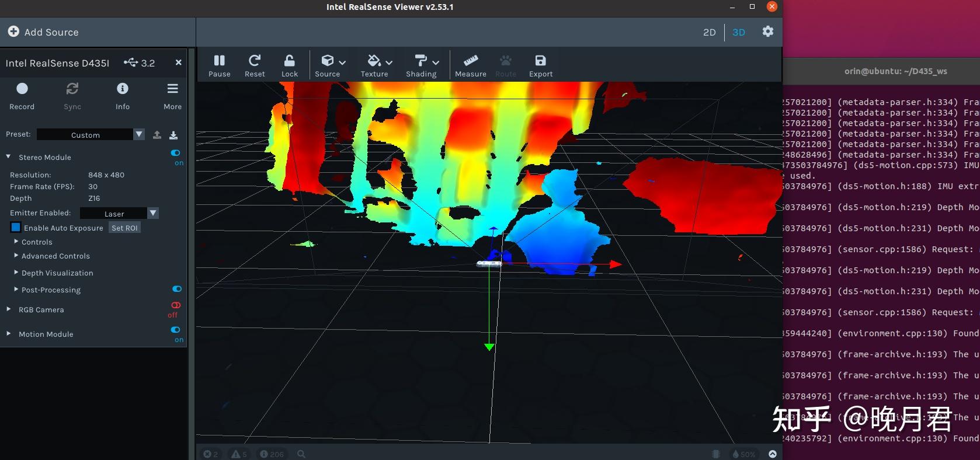Collapse the Stereo Module section
This screenshot has width=980, height=460.
click(x=9, y=156)
